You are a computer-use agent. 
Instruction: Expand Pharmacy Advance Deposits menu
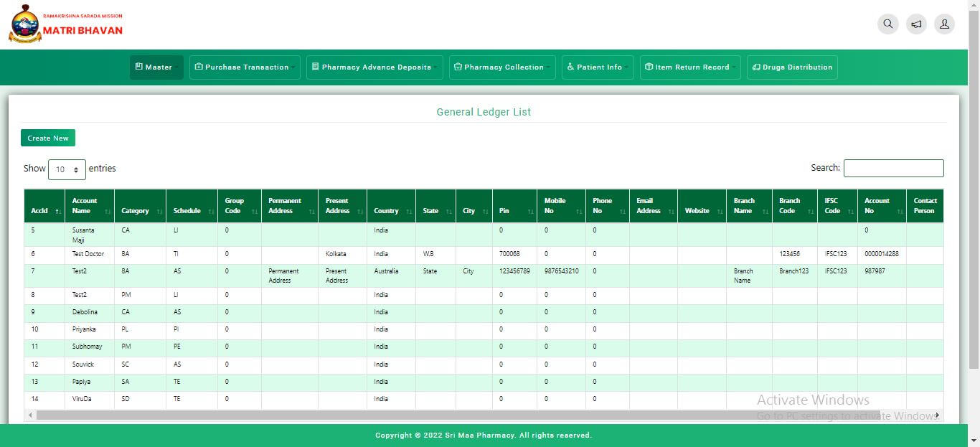pos(374,67)
